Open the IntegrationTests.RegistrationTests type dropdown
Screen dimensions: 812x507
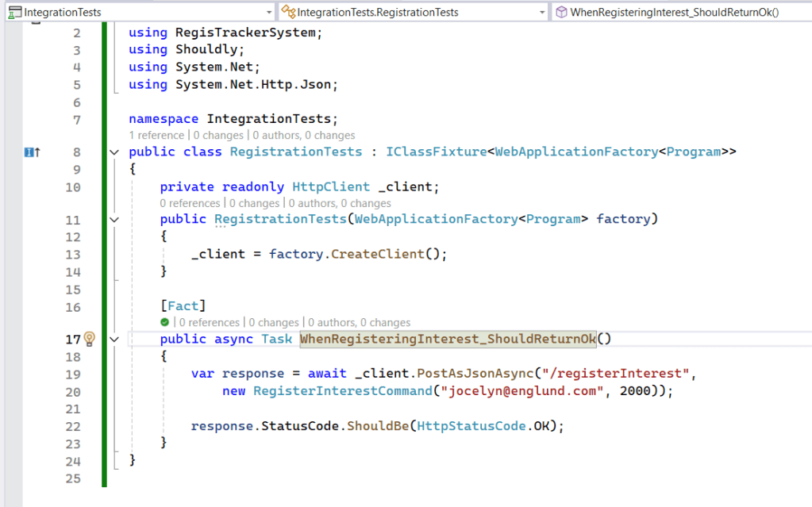click(x=541, y=12)
